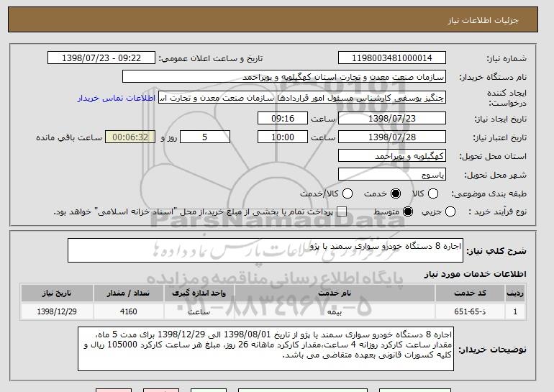
Task: Click row number 1 cell
Action: [x=515, y=311]
